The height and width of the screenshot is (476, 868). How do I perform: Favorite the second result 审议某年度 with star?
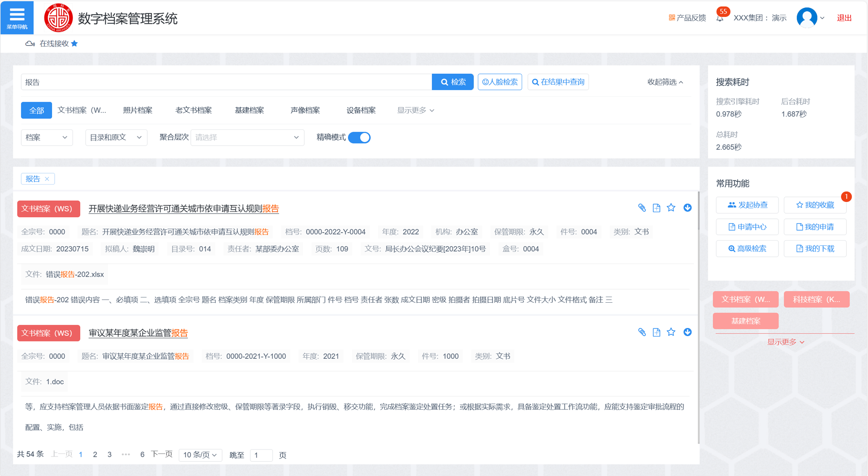click(x=671, y=332)
